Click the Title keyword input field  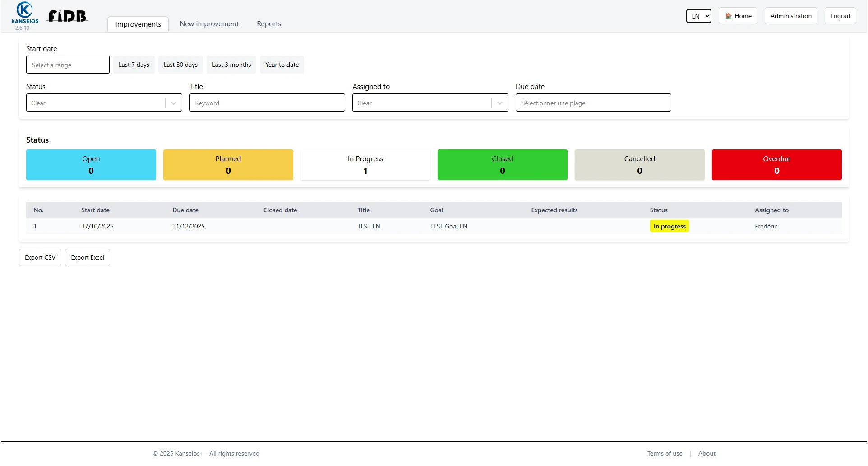pos(267,103)
